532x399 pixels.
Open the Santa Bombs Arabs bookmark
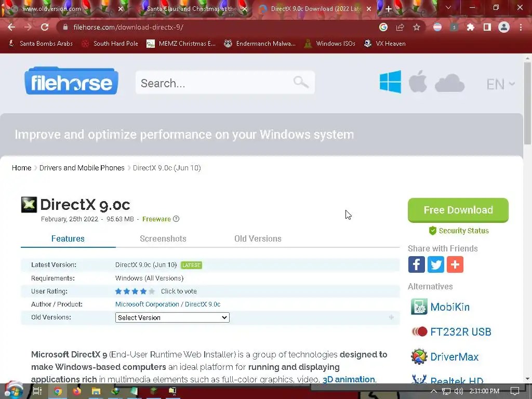pyautogui.click(x=41, y=44)
